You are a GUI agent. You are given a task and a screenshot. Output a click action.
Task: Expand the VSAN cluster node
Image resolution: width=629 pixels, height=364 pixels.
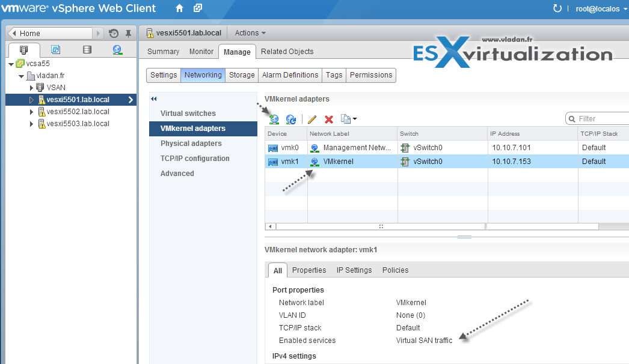31,87
